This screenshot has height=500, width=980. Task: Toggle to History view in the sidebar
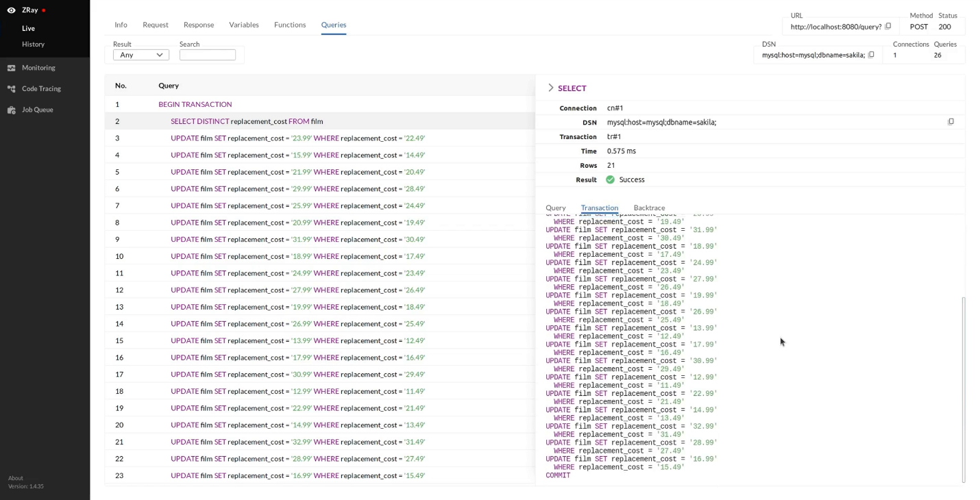pos(33,44)
